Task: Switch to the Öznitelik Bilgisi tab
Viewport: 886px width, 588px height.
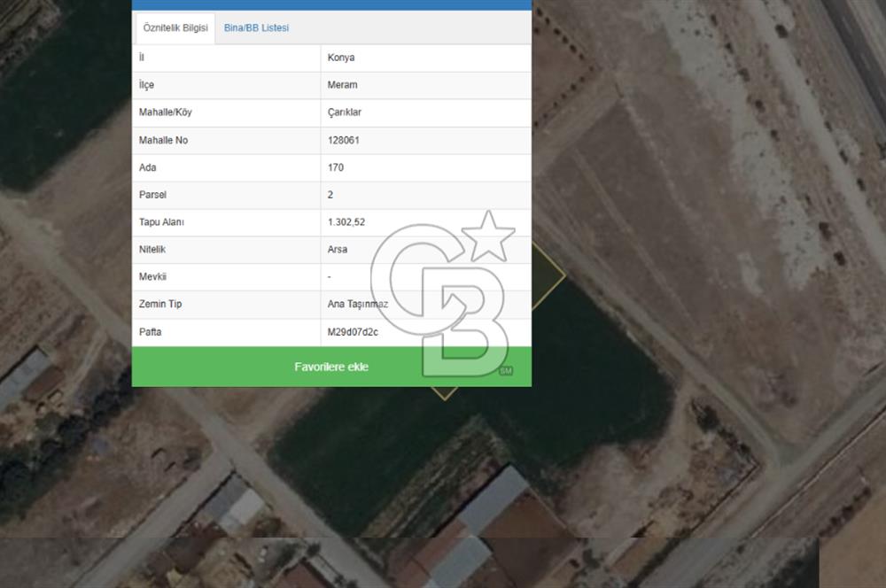Action: point(175,27)
